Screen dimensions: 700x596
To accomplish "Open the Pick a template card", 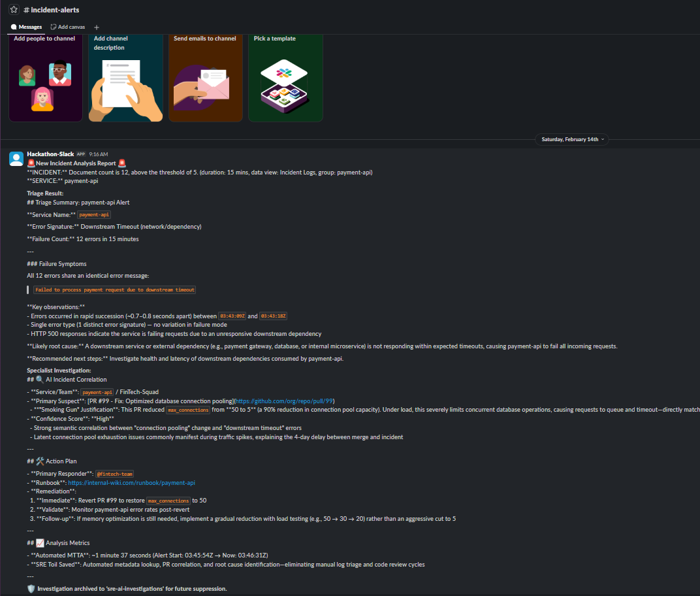I will pyautogui.click(x=286, y=78).
